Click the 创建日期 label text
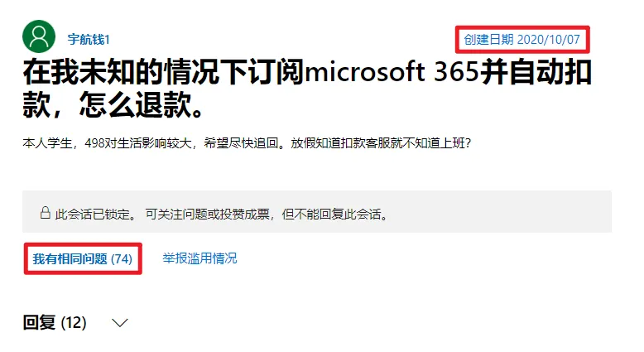The width and height of the screenshot is (644, 352). point(488,40)
